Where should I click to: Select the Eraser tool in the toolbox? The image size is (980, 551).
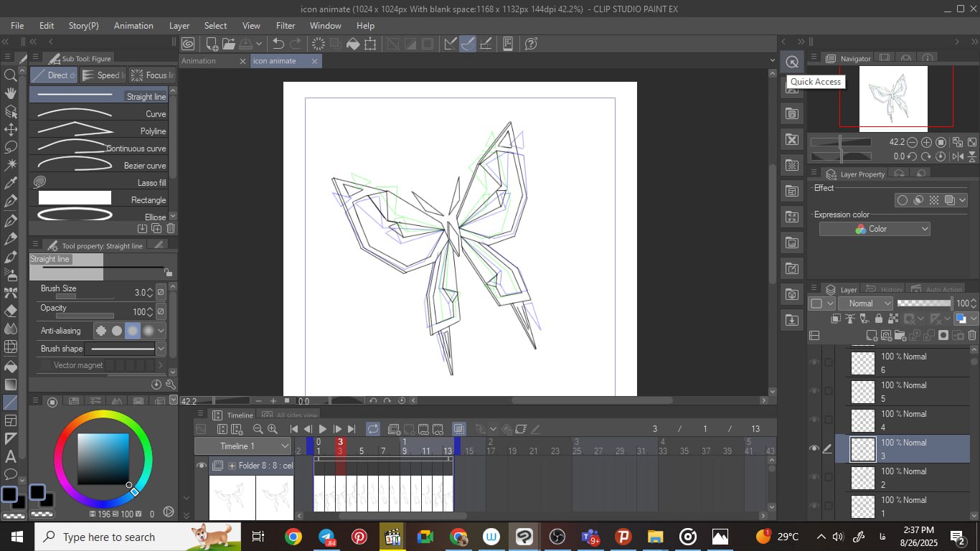(11, 311)
